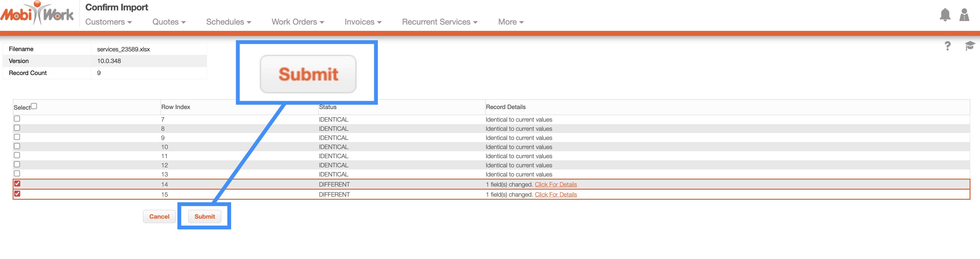Click the question mark help icon
Viewport: 980px width, 259px height.
click(x=947, y=46)
